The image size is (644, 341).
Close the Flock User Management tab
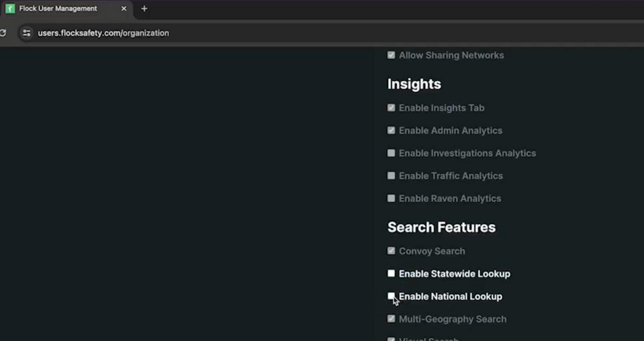pyautogui.click(x=123, y=8)
